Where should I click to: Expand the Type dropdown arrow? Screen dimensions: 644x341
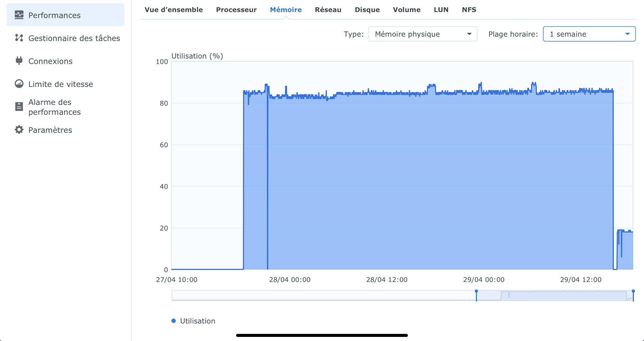[469, 34]
